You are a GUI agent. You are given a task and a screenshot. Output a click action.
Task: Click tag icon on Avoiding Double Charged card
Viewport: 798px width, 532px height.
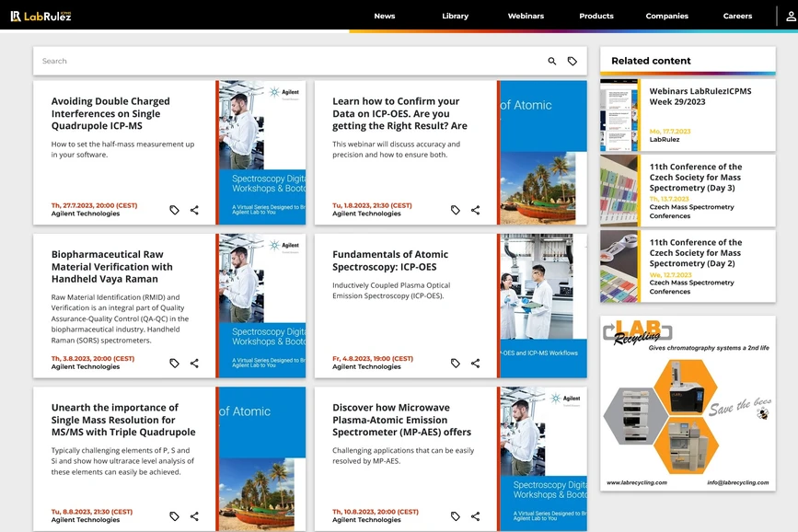[x=174, y=210]
